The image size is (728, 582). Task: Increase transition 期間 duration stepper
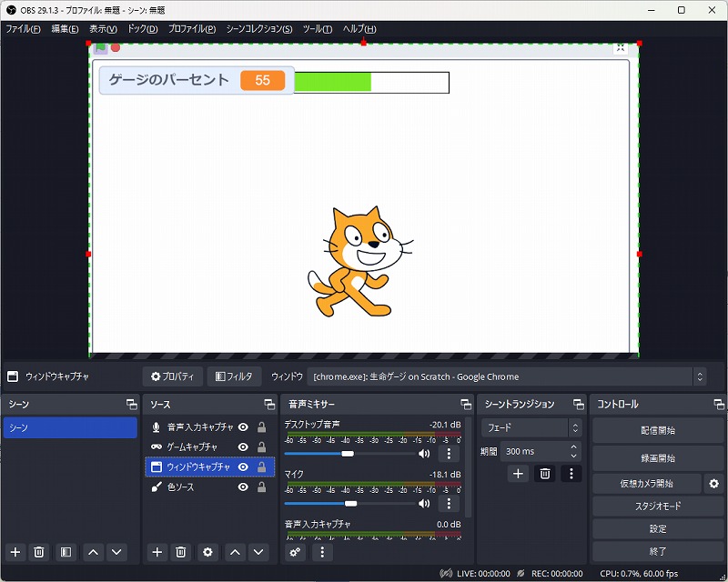[574, 447]
